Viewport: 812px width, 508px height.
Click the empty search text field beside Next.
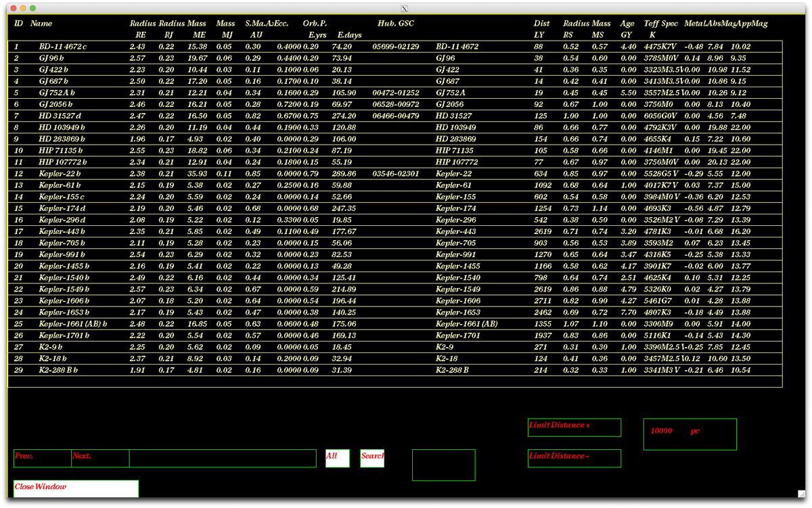point(223,458)
